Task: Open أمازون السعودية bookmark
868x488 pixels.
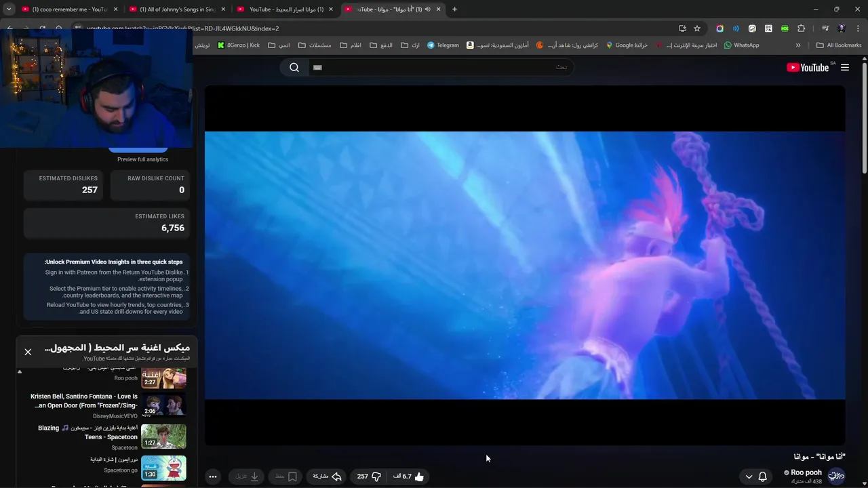Action: click(x=498, y=45)
